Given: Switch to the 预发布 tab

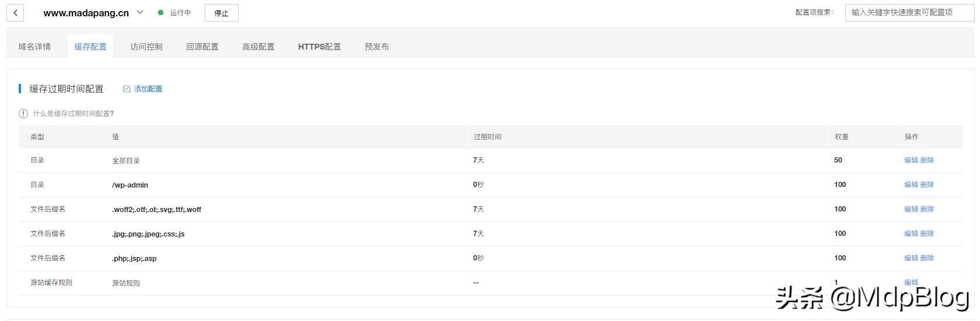Looking at the screenshot, I should click(x=377, y=47).
